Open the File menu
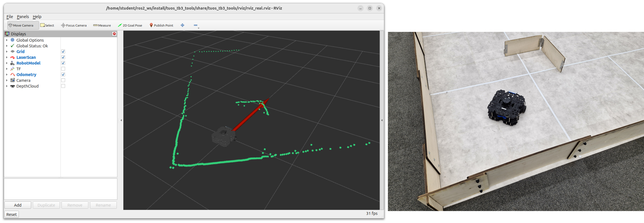Image resolution: width=644 pixels, height=223 pixels. point(10,17)
